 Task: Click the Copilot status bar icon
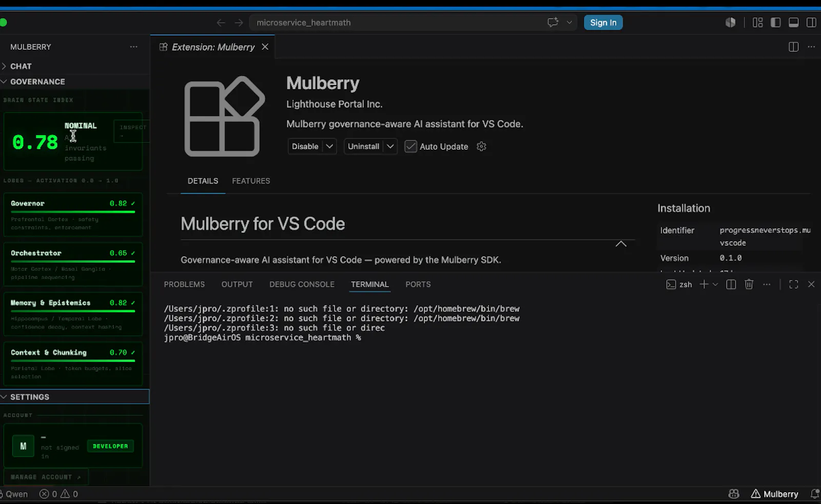click(734, 494)
